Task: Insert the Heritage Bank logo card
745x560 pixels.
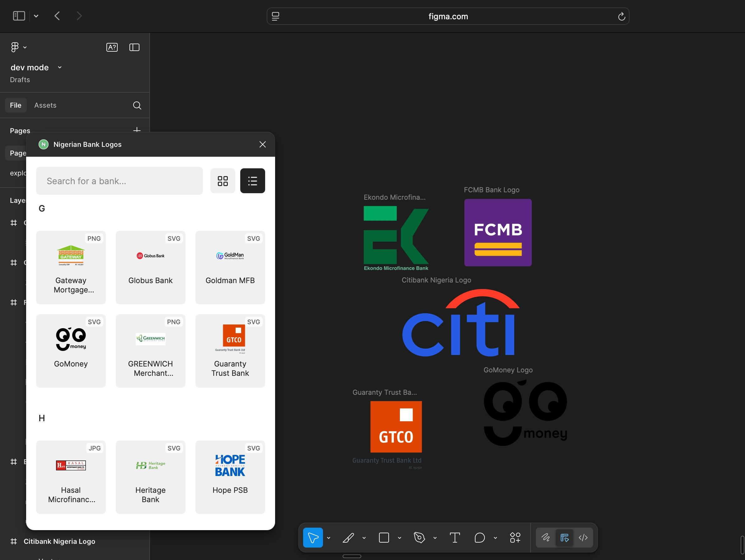Action: (151, 477)
